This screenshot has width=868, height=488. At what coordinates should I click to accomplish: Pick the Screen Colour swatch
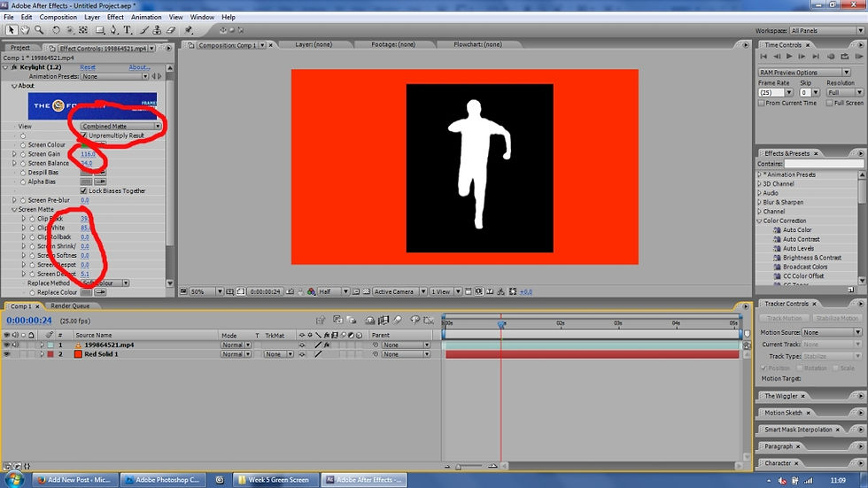pos(86,145)
